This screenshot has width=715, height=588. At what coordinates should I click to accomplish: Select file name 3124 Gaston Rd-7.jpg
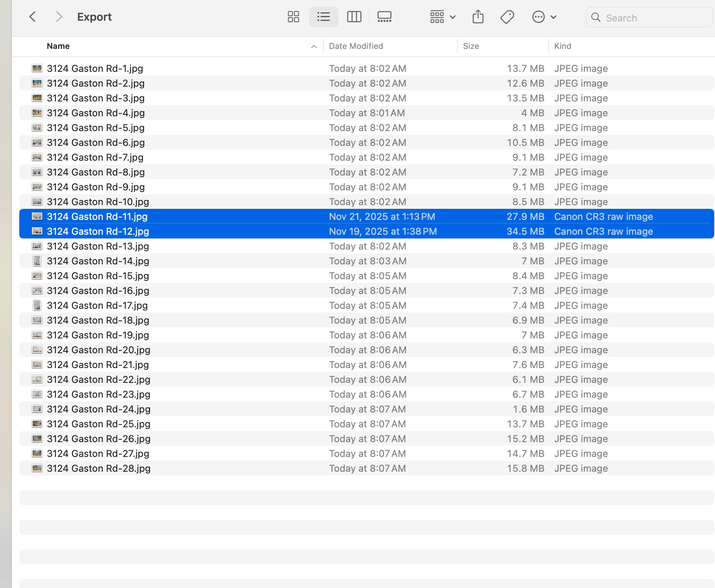point(95,157)
